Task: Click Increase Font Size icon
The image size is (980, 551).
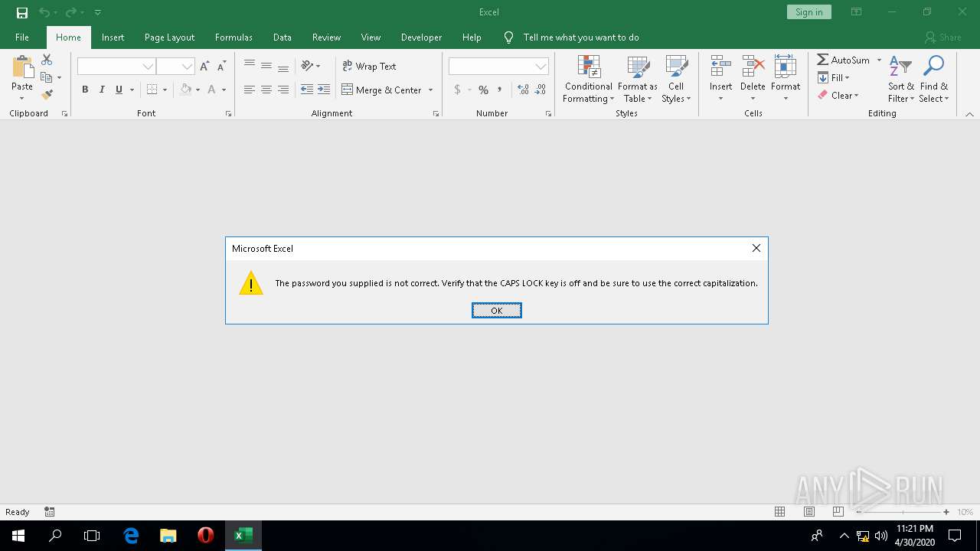Action: coord(204,67)
